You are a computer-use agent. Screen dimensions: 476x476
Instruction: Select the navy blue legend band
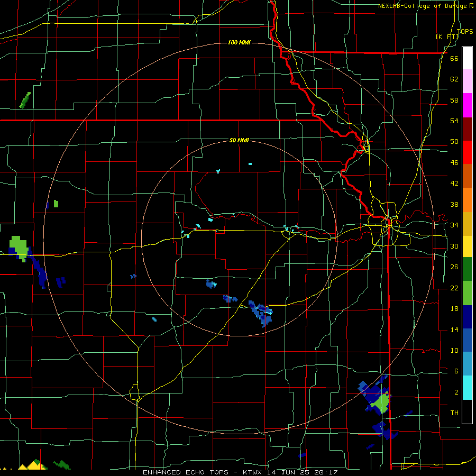[467, 317]
